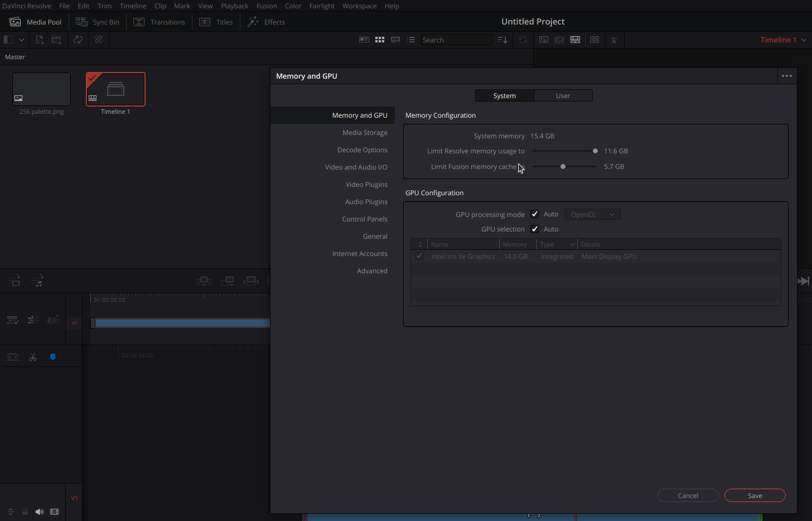The image size is (812, 521).
Task: Toggle the bin list sidebar icon
Action: (x=8, y=40)
